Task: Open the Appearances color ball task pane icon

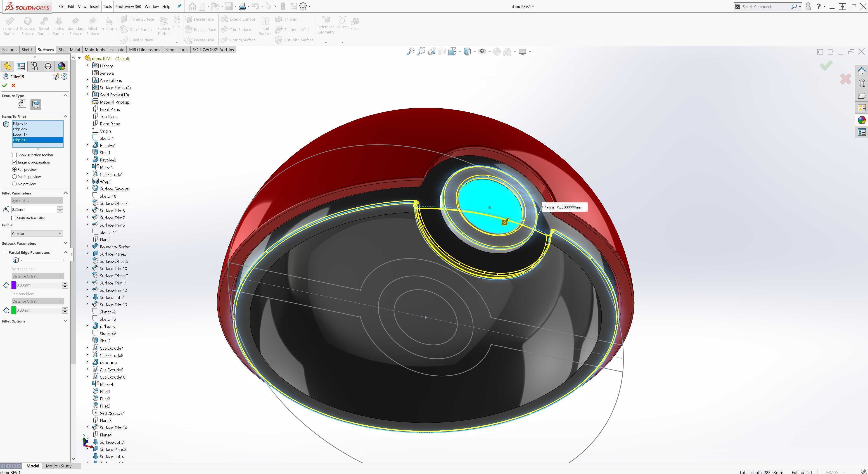Action: click(862, 120)
